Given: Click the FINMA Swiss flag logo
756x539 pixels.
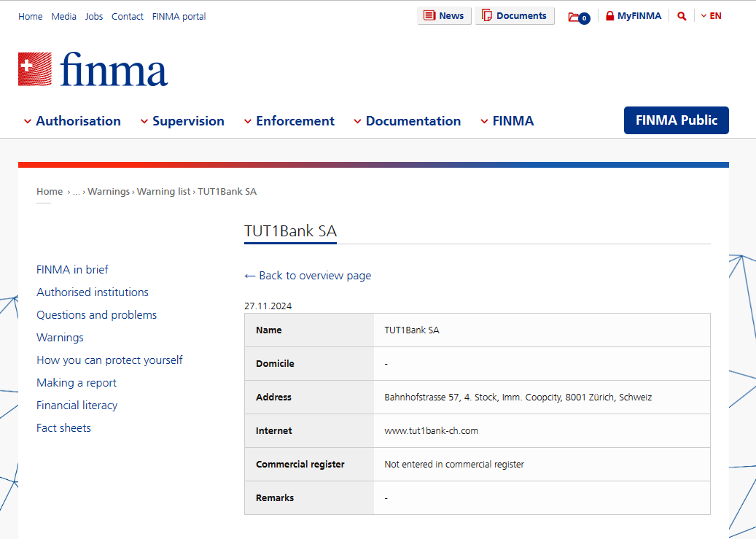Looking at the screenshot, I should click(35, 69).
